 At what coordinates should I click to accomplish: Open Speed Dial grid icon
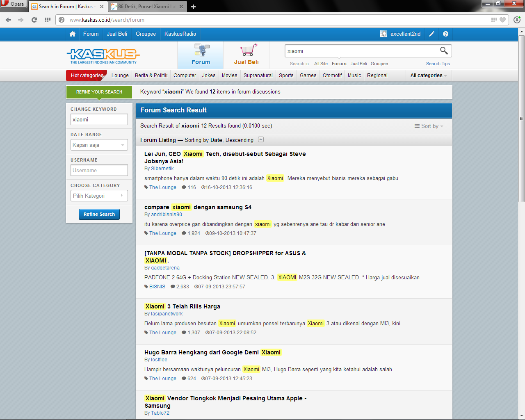[x=48, y=20]
